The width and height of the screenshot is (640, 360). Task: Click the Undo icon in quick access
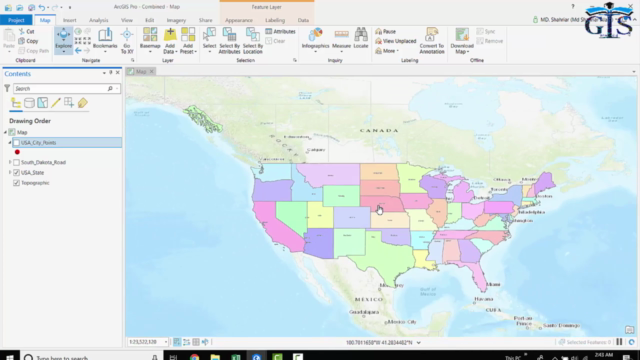click(x=42, y=7)
